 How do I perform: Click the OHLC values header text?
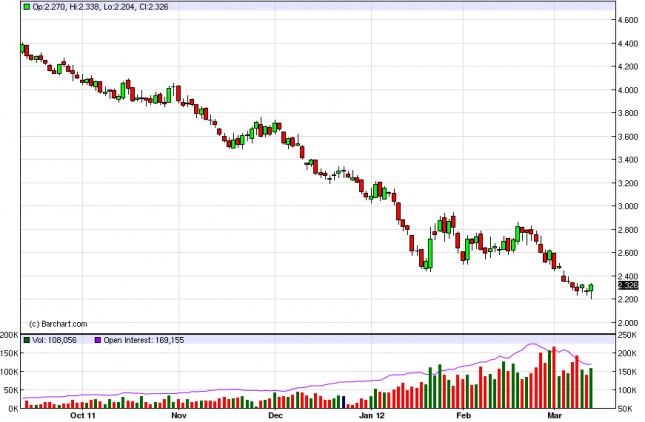click(100, 7)
